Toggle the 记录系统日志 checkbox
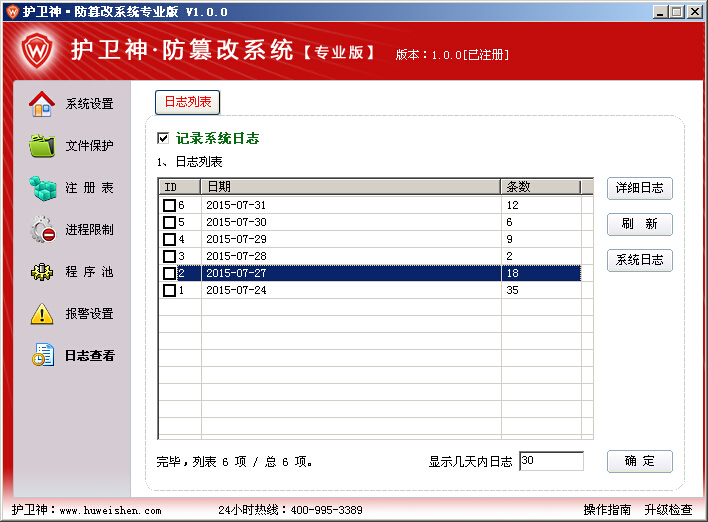The width and height of the screenshot is (708, 522). tap(163, 138)
